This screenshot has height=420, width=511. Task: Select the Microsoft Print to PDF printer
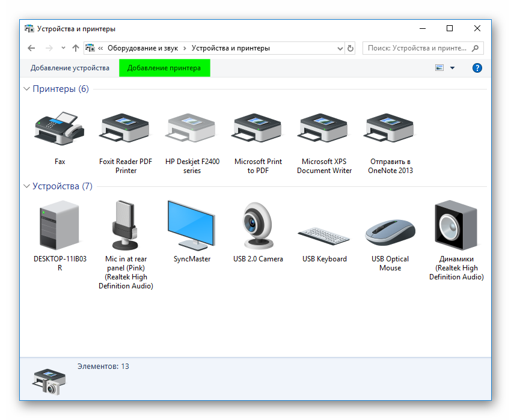pyautogui.click(x=258, y=128)
